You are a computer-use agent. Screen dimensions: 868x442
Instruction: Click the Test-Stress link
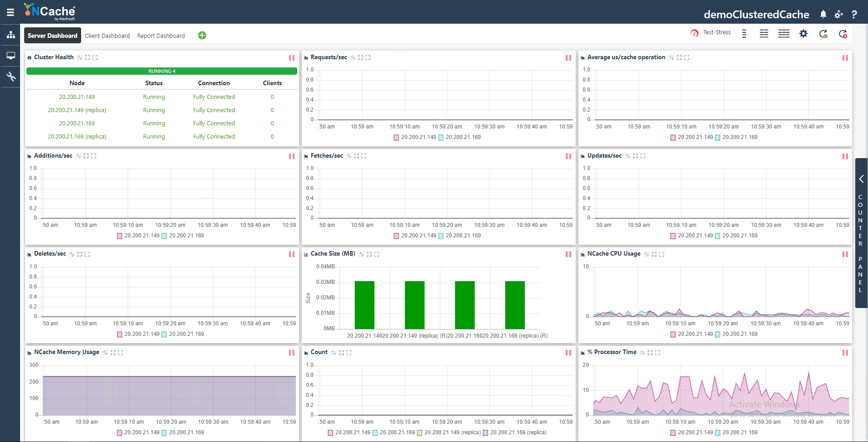(717, 32)
